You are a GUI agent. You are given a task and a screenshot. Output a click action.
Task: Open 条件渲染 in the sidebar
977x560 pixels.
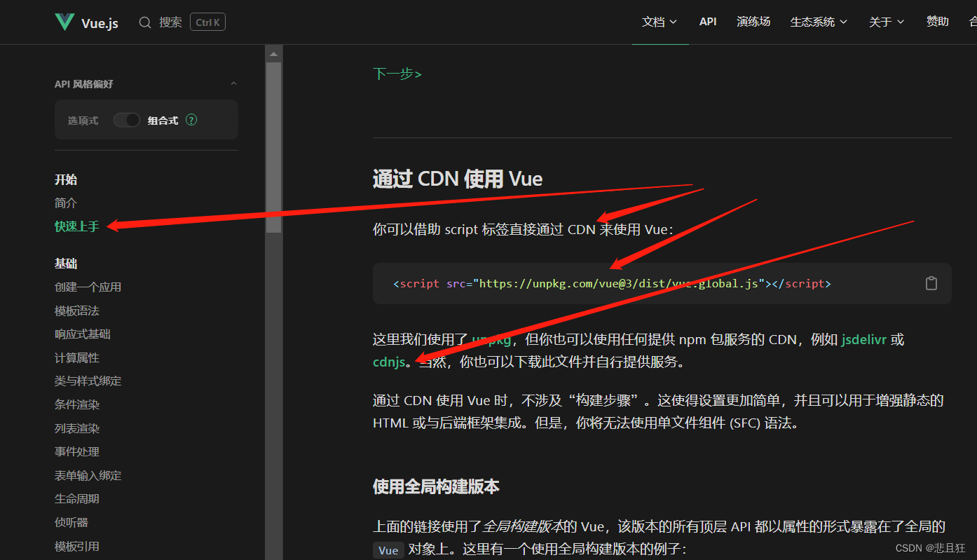[x=77, y=405]
